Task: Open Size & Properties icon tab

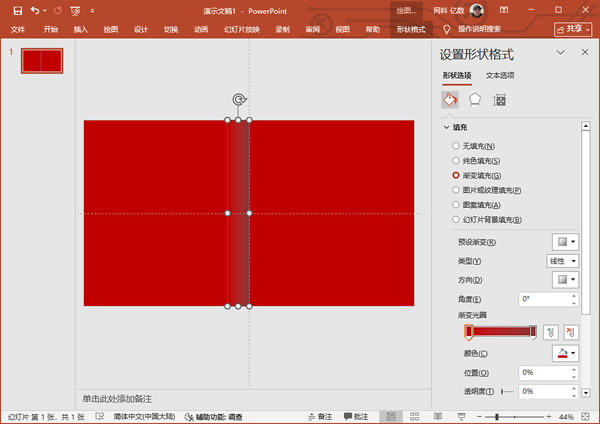Action: (500, 100)
